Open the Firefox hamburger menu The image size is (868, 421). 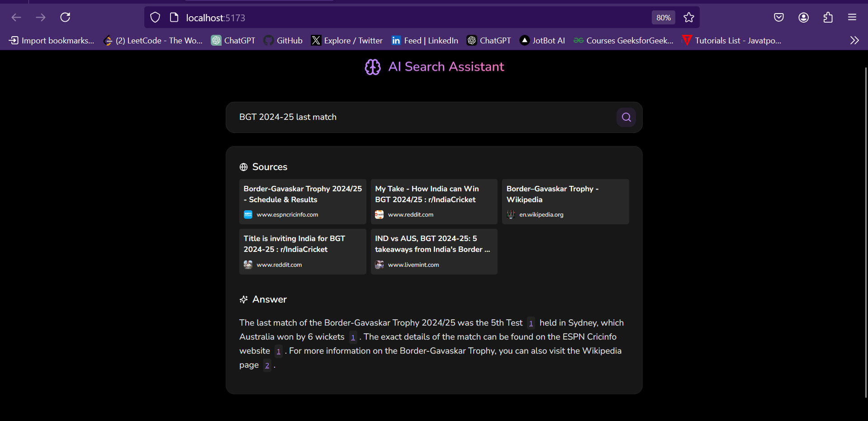[x=853, y=17]
